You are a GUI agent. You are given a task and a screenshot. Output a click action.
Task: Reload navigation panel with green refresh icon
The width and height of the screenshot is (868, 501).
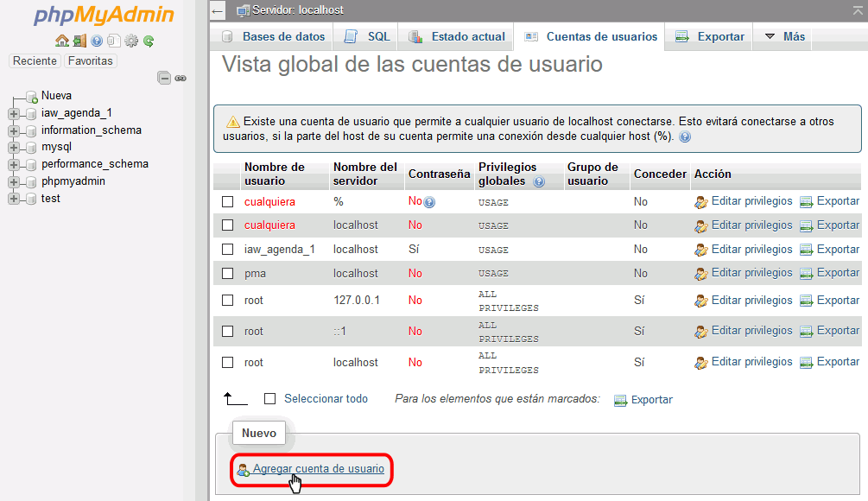click(149, 41)
